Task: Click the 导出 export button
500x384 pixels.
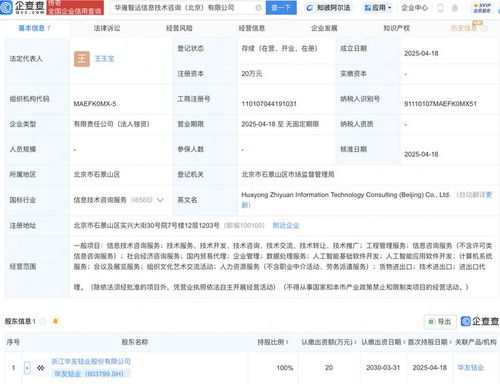Action: click(x=440, y=322)
